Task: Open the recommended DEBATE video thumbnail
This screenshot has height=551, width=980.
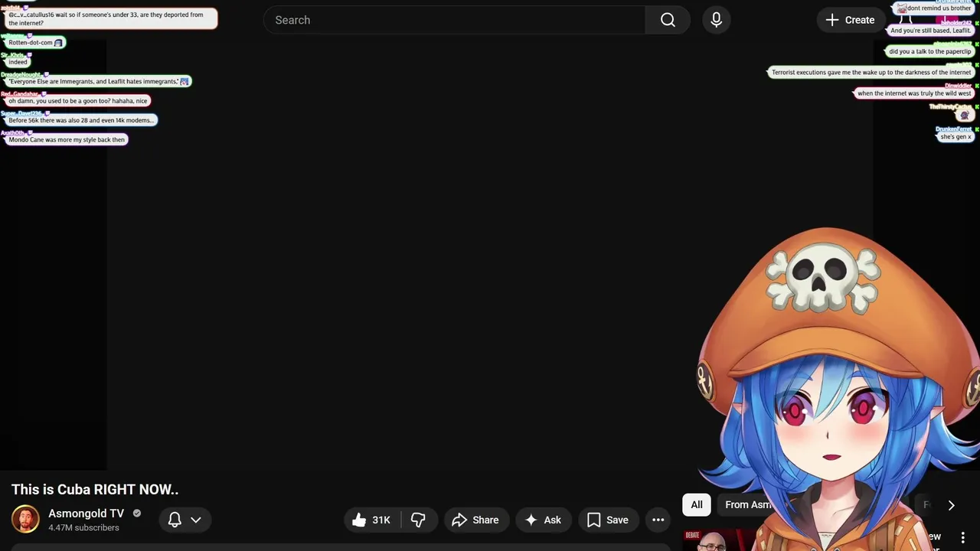Action: coord(720,540)
